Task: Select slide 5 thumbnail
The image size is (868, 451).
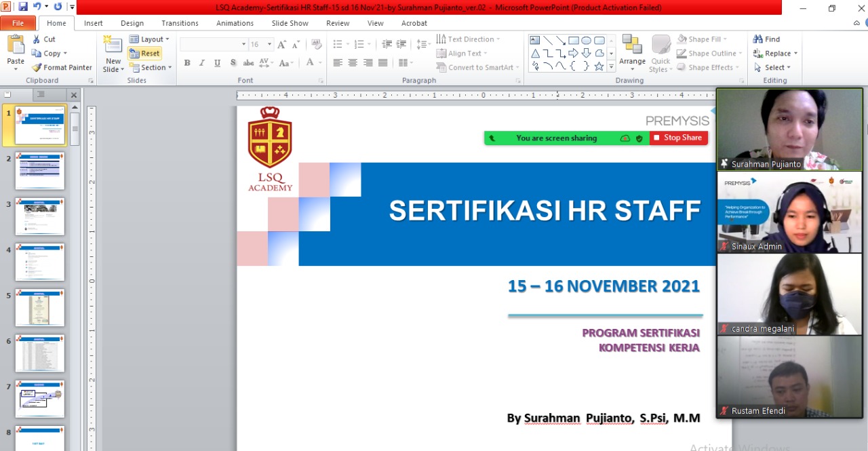Action: click(x=40, y=308)
